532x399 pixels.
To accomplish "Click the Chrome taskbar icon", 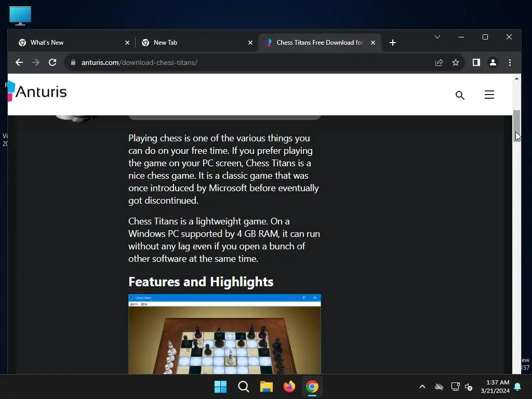I will point(312,387).
